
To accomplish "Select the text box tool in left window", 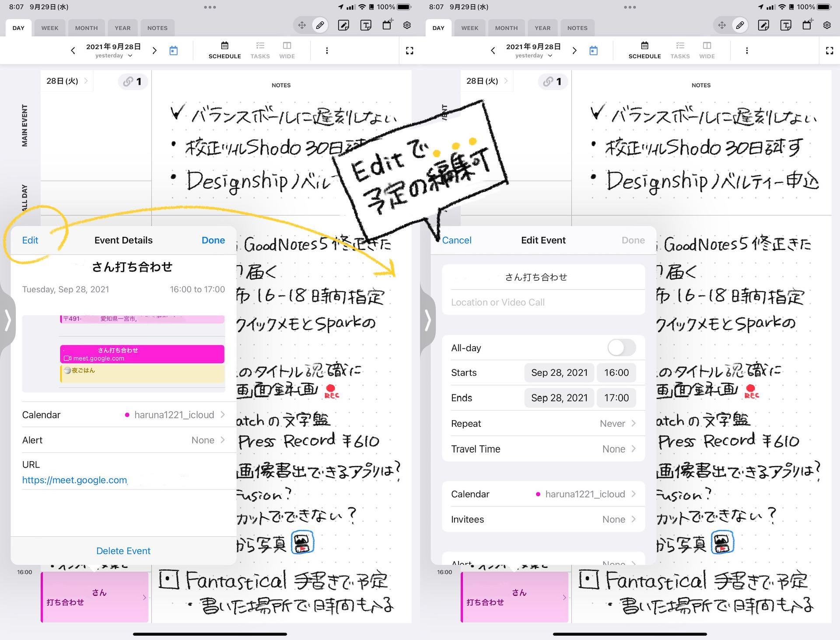I will pos(366,25).
